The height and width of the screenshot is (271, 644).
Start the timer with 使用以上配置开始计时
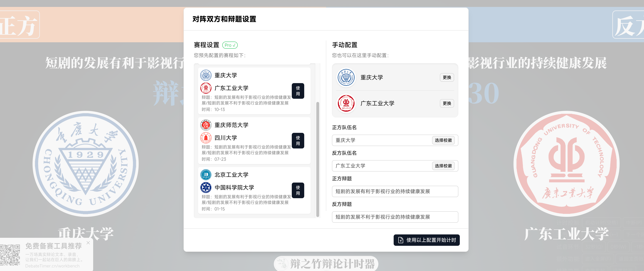[x=427, y=240]
